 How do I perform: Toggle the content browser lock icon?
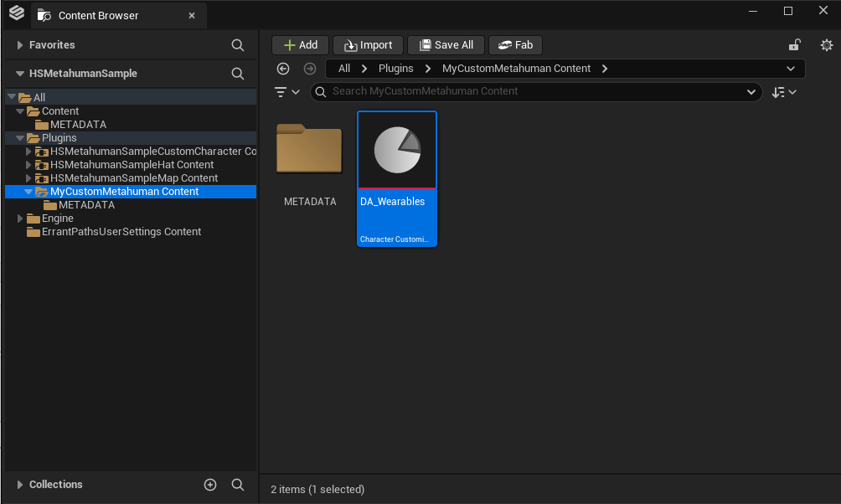click(794, 45)
